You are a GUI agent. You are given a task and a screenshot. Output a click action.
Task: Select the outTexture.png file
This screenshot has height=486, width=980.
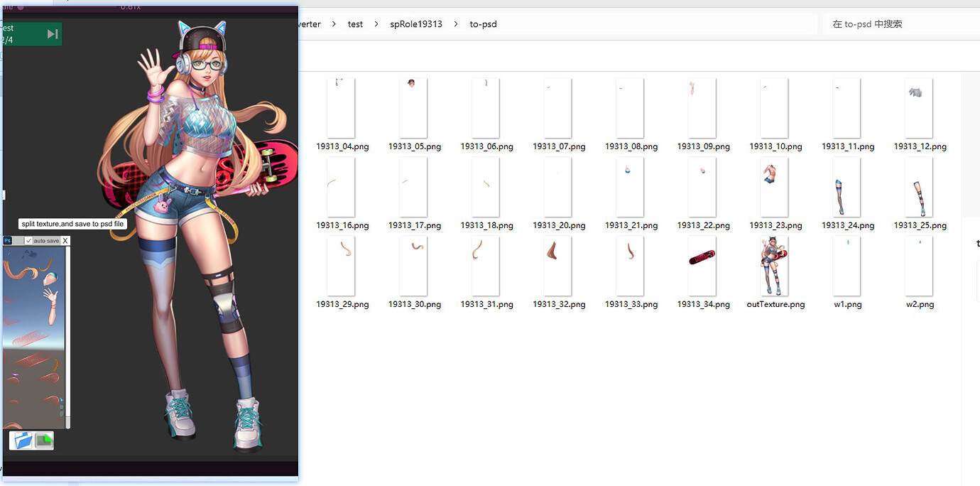[774, 266]
